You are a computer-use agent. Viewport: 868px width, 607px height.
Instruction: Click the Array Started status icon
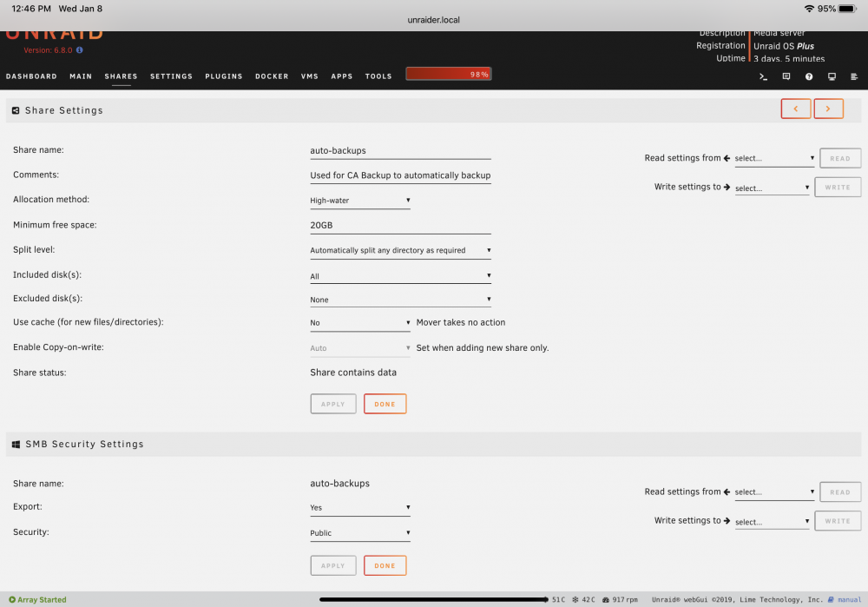pyautogui.click(x=12, y=599)
